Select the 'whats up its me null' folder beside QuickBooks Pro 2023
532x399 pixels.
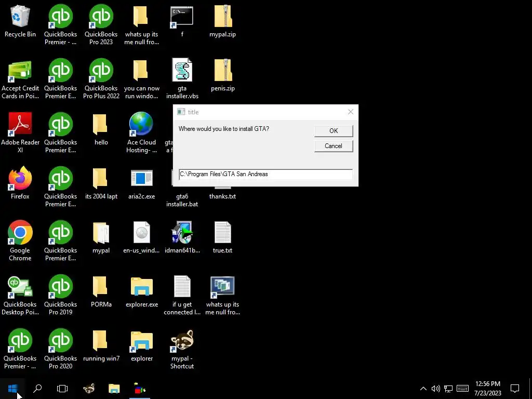141,25
